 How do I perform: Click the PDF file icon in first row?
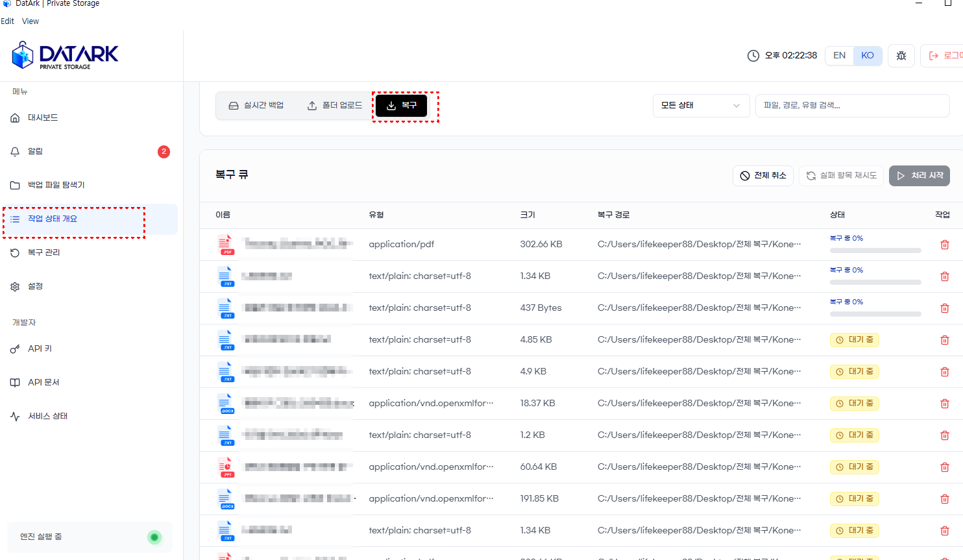225,245
